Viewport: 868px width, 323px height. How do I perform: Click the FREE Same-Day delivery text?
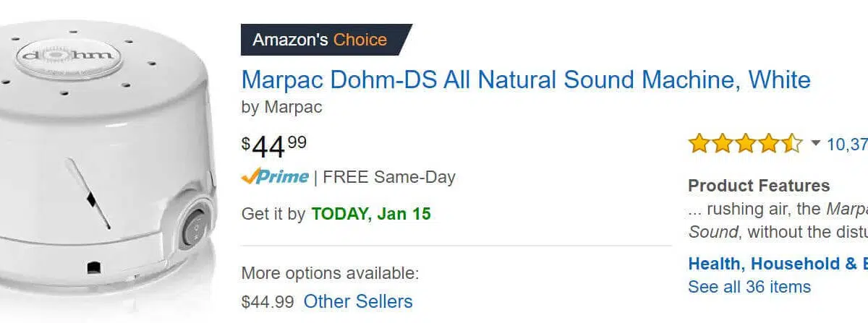(389, 176)
